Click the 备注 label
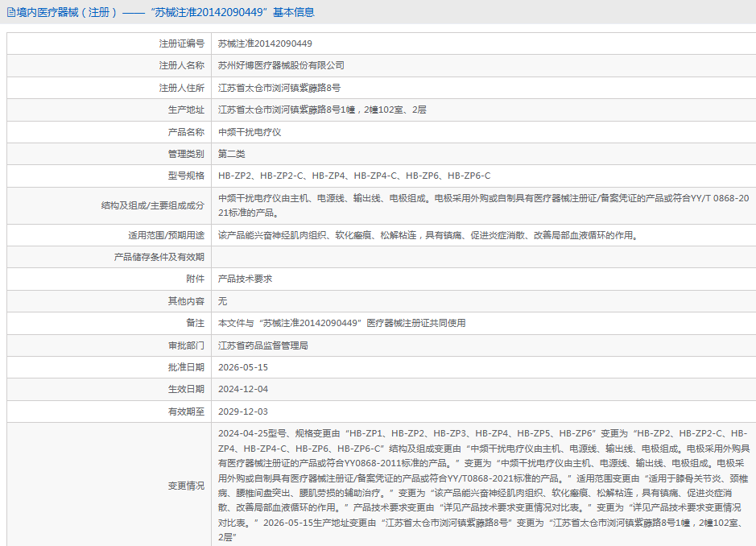The image size is (756, 546). coord(196,323)
